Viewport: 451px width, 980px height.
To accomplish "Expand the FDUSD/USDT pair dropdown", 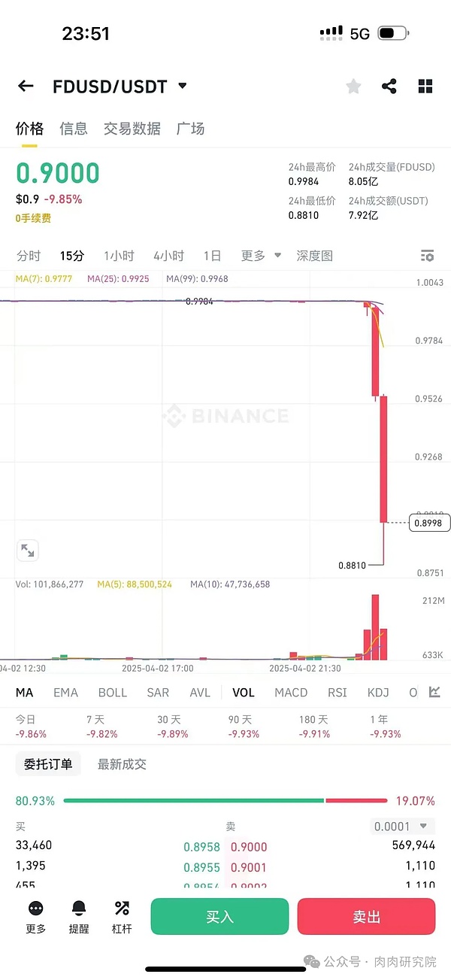I will [182, 86].
